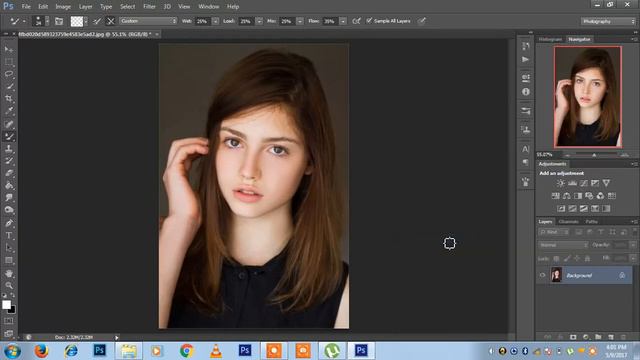The height and width of the screenshot is (360, 640).
Task: Add a Levels adjustment
Action: coord(572,183)
